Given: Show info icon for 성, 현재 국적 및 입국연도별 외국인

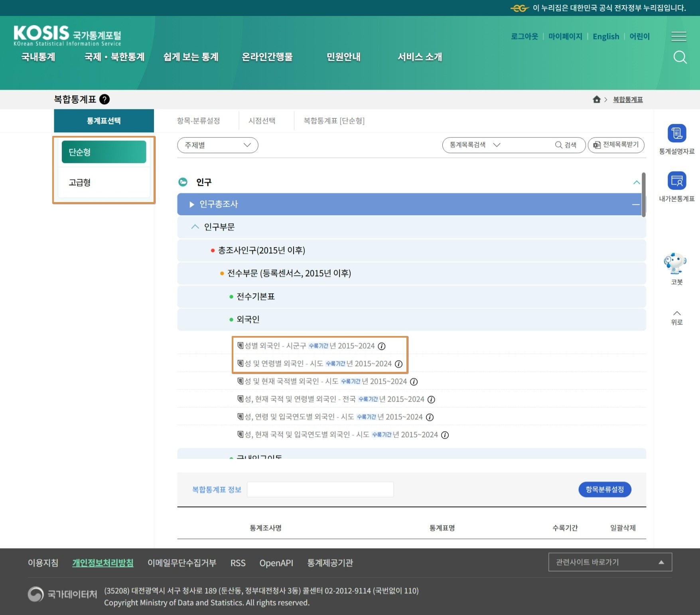Looking at the screenshot, I should (445, 435).
